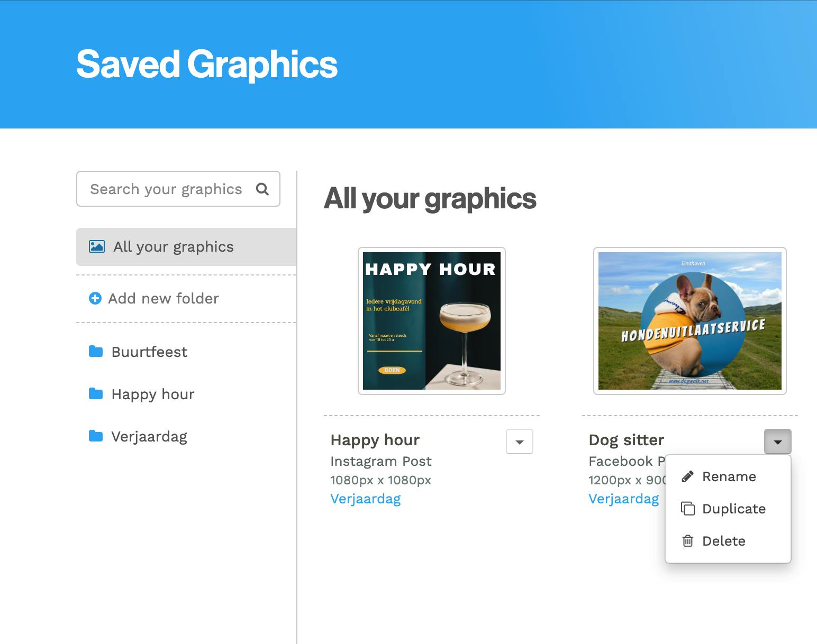The image size is (817, 644).
Task: Close the Dog sitter options dropdown
Action: [x=778, y=441]
